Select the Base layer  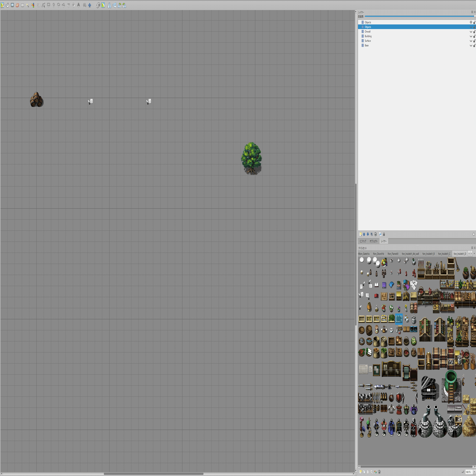pyautogui.click(x=367, y=46)
